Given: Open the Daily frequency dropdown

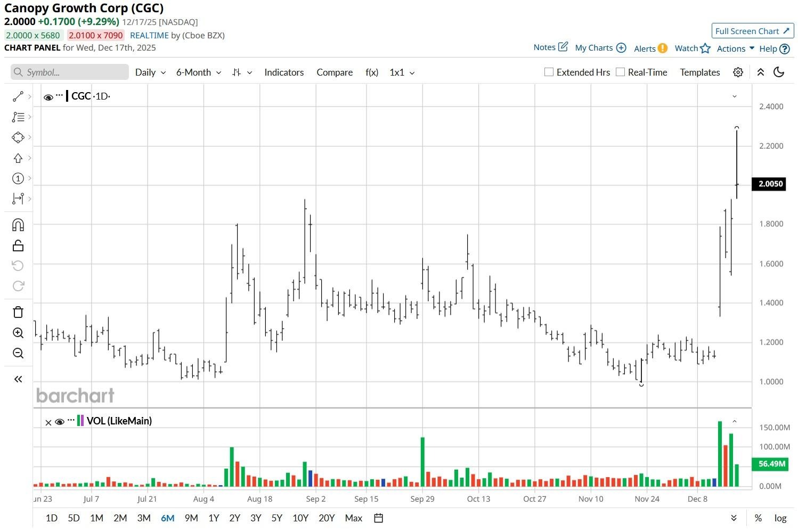Looking at the screenshot, I should click(150, 72).
